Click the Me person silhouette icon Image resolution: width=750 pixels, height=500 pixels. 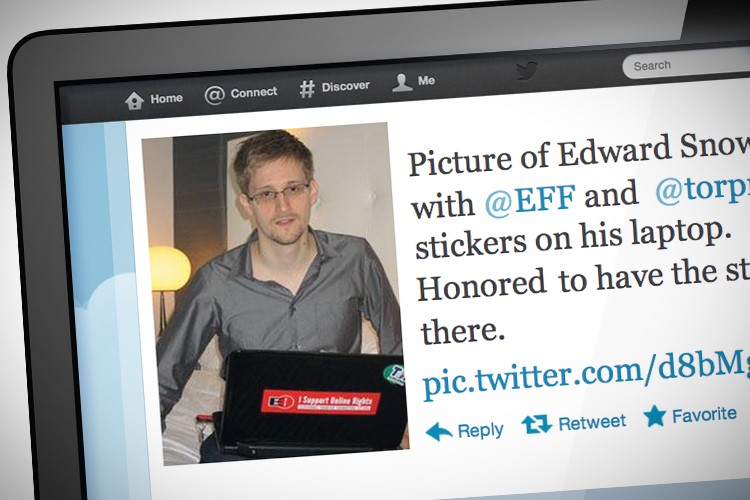(x=402, y=82)
